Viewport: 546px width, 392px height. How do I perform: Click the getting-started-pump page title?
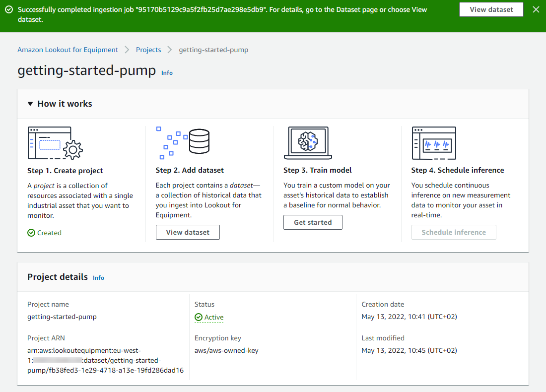tap(87, 70)
